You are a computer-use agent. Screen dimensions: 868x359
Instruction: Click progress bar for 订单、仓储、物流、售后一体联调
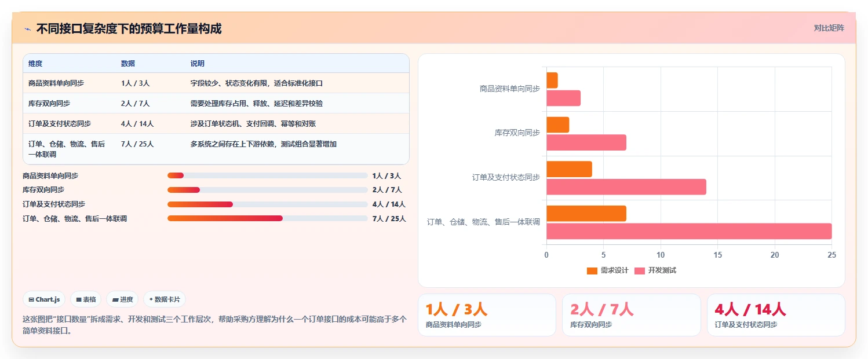(x=268, y=219)
